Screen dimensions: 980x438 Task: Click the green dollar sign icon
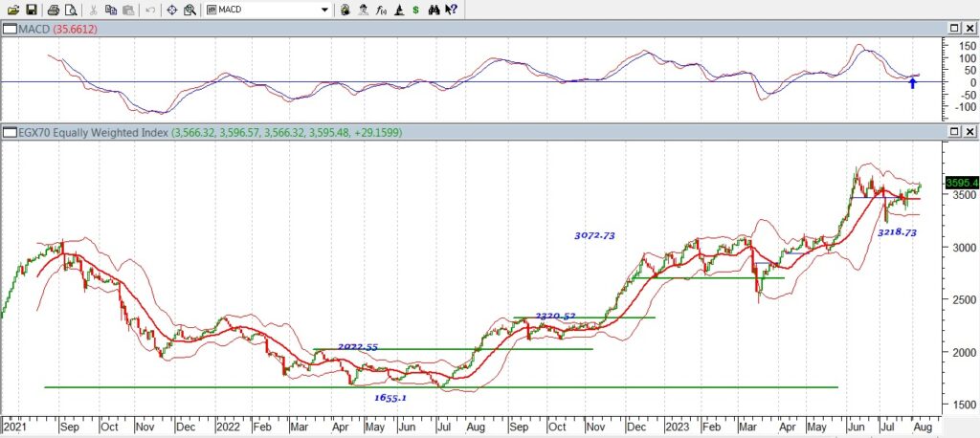413,10
